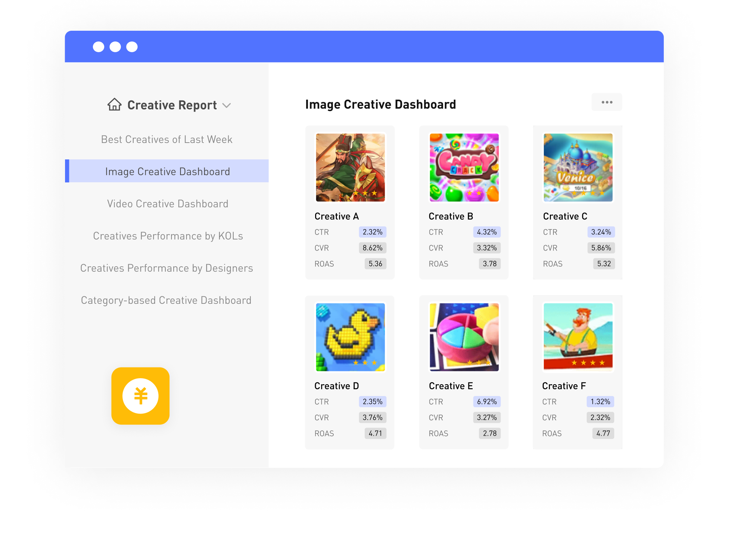Open the Image Creative Dashboard section

point(167,171)
